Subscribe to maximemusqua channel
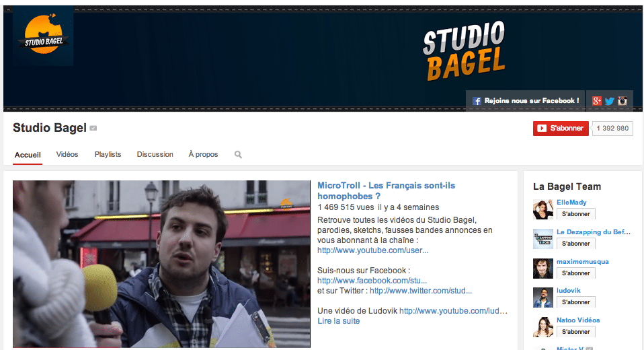644x350 pixels. pos(575,273)
